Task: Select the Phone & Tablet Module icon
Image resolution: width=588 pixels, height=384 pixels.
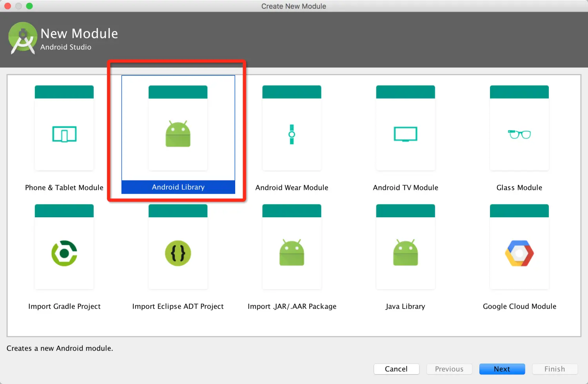Action: (64, 135)
